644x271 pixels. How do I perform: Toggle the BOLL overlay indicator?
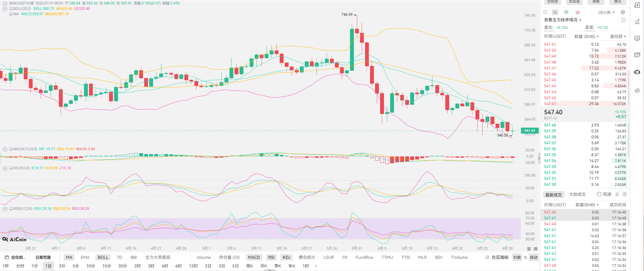pos(103,257)
